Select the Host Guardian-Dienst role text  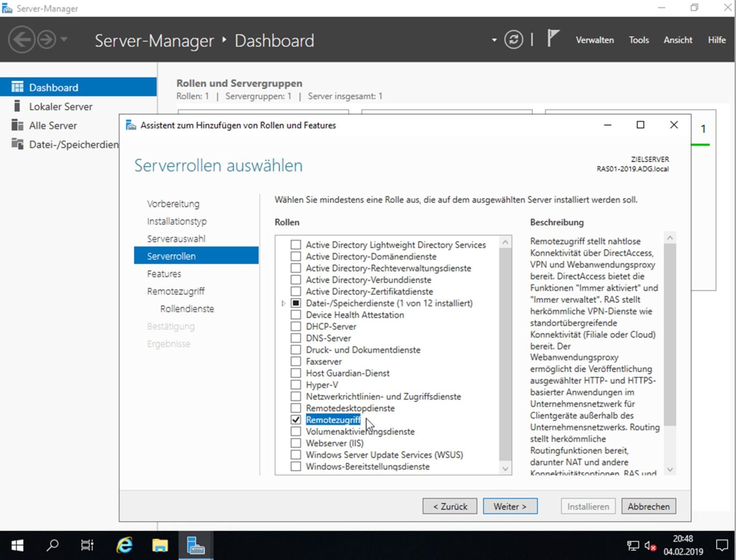348,373
